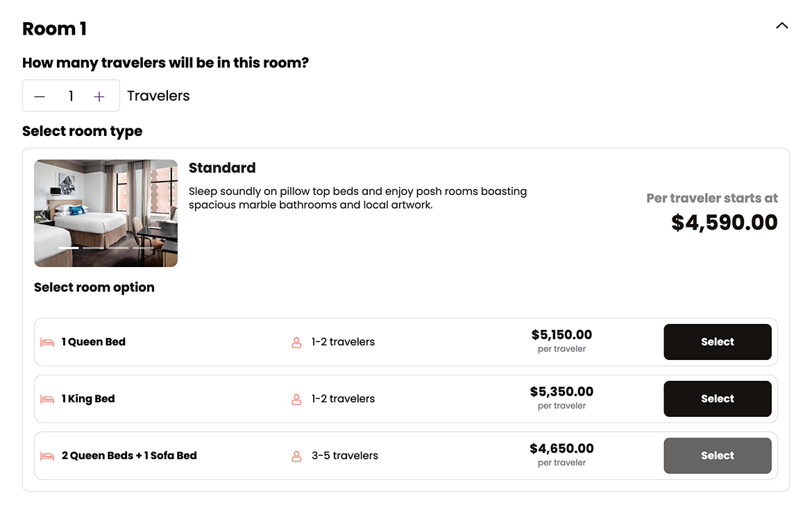Click the traveler icon on the King Bed row
812x514 pixels.
296,398
